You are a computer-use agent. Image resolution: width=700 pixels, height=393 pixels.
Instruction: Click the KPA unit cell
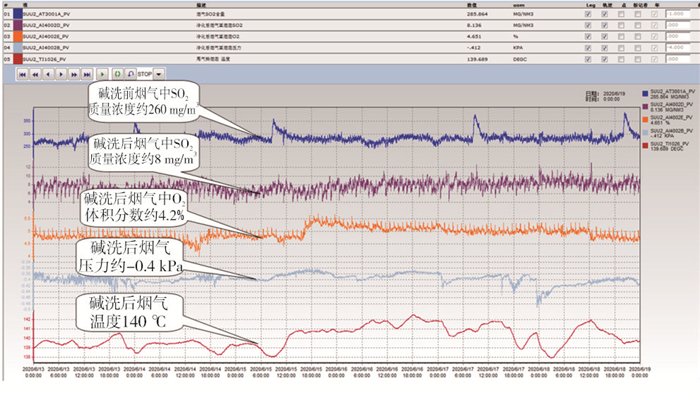click(x=518, y=48)
